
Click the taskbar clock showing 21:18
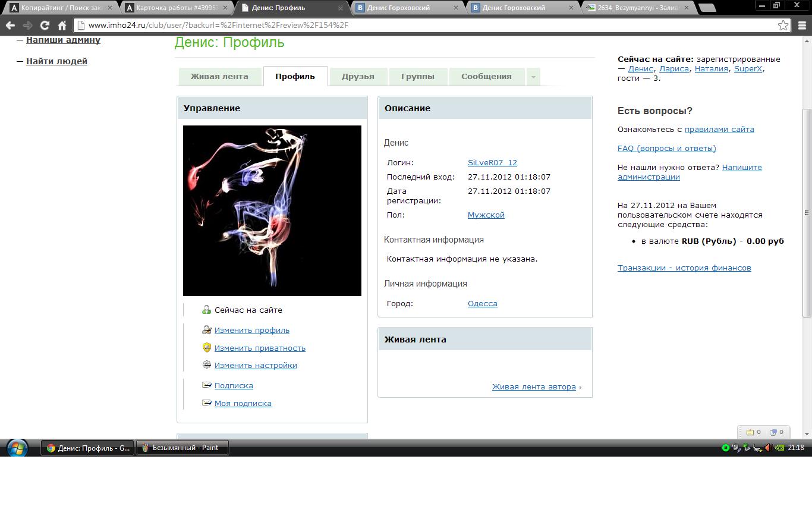[x=796, y=448]
